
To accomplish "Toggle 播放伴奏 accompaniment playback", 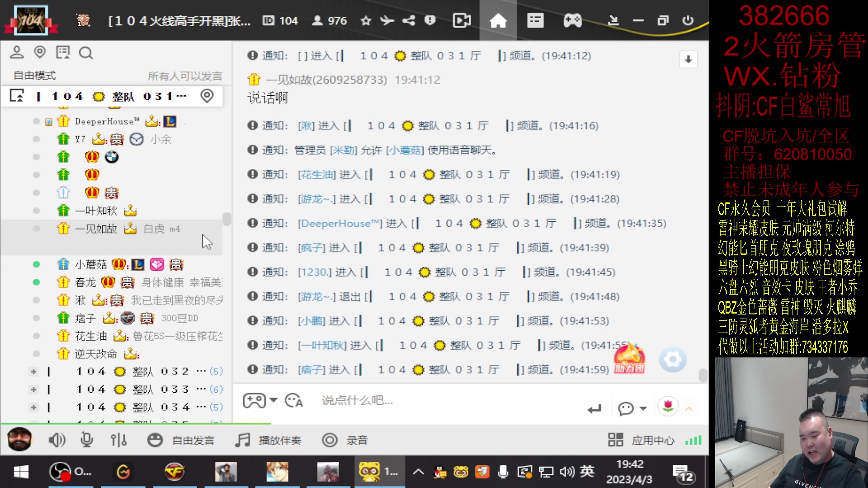I will pyautogui.click(x=268, y=440).
